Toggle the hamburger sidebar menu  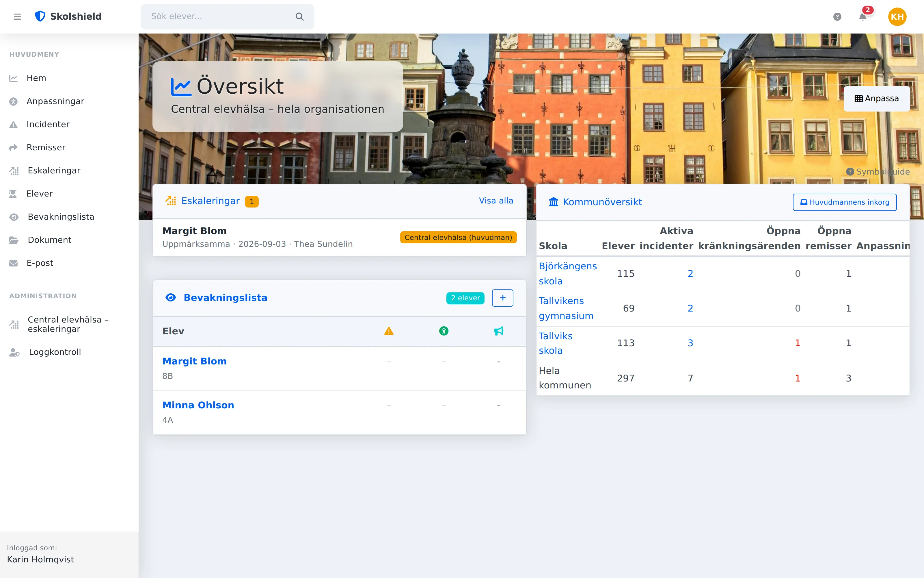pos(17,16)
